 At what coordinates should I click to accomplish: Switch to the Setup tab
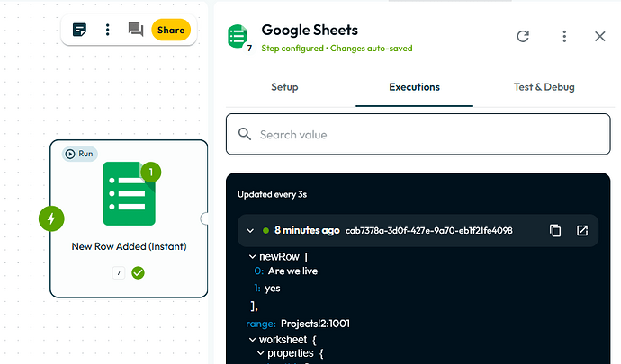(284, 87)
